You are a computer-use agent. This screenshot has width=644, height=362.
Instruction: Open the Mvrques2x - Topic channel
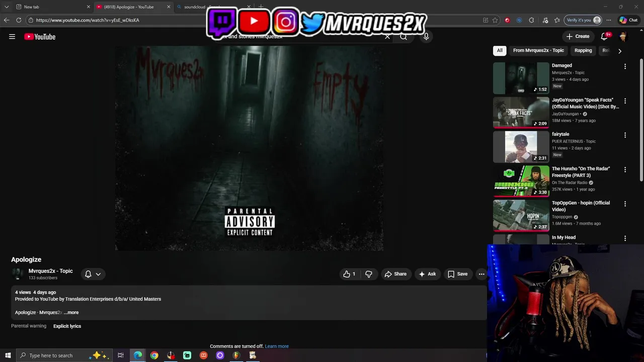coord(50,271)
